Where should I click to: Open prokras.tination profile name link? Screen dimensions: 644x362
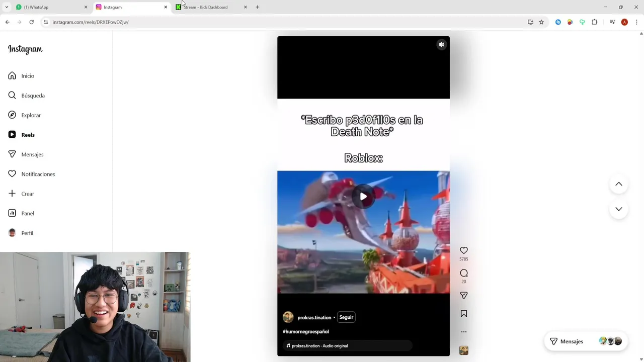coord(314,318)
